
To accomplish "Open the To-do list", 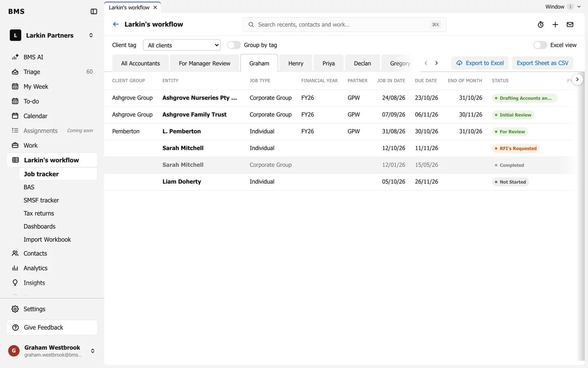I will pos(52,101).
